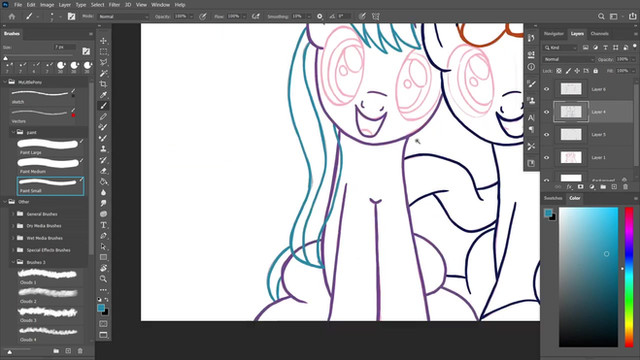Open the layer fx styles menu

tap(569, 187)
